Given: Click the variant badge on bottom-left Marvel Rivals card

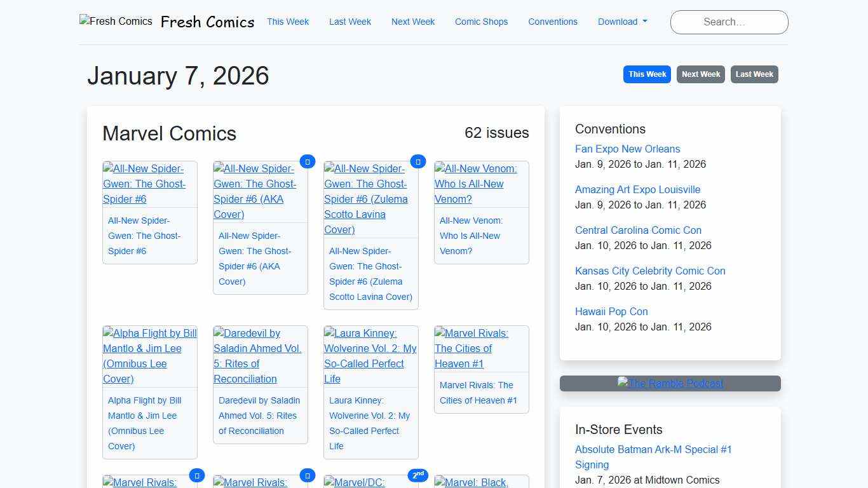Looking at the screenshot, I should click(x=197, y=475).
